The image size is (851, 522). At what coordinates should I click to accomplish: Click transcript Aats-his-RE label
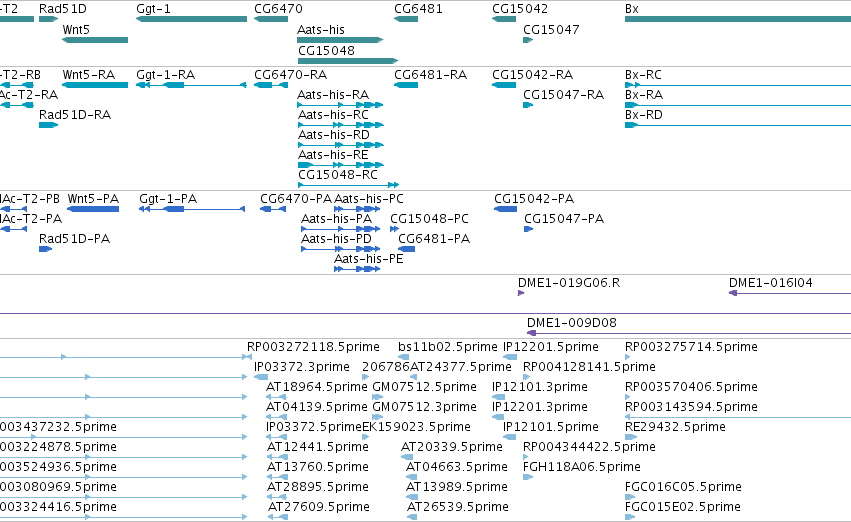333,155
